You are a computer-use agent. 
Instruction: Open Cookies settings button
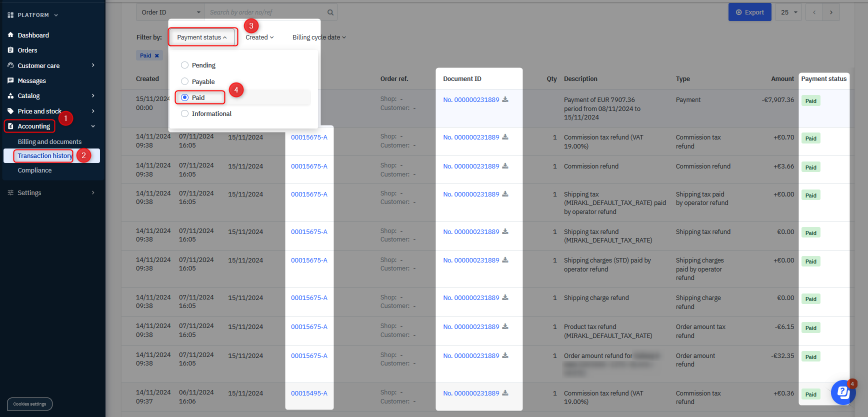coord(29,404)
